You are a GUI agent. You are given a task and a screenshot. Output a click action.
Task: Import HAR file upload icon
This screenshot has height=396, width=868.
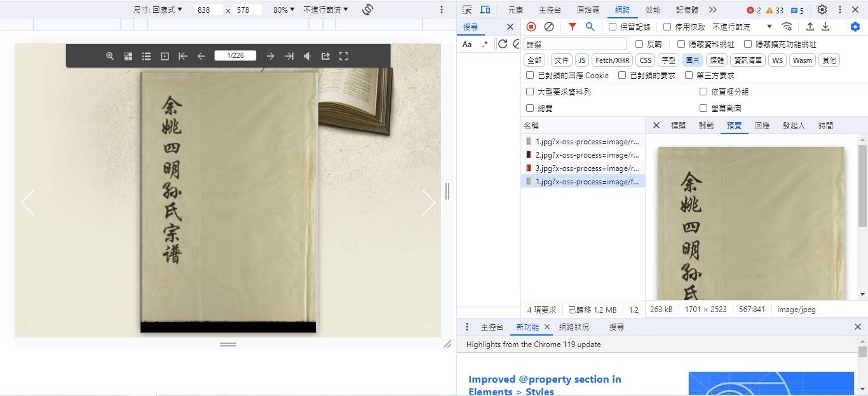click(810, 27)
